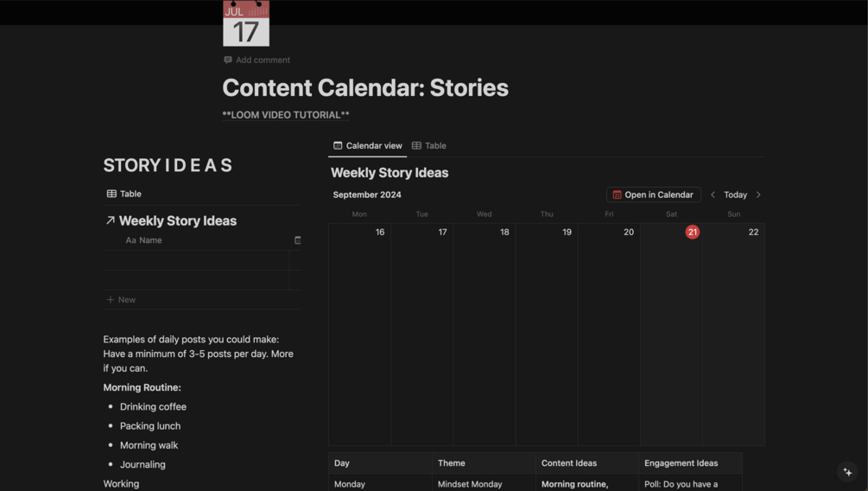868x491 pixels.
Task: Jump to Today in the calendar
Action: [735, 194]
